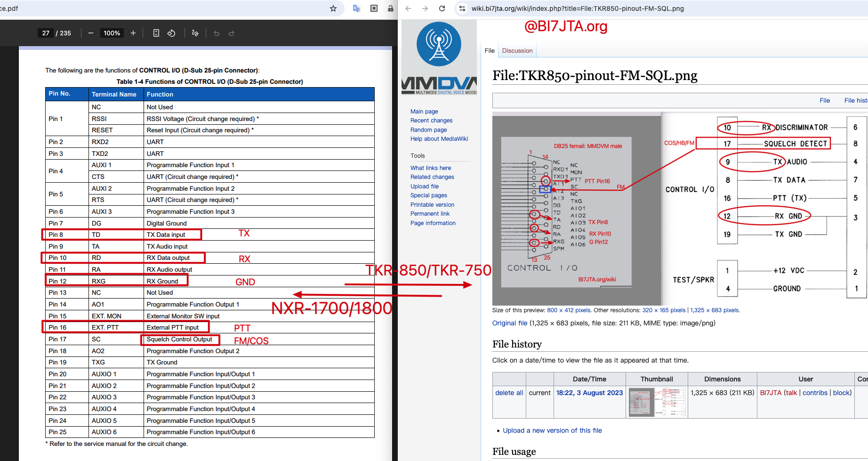This screenshot has width=868, height=461.
Task: Select the 'EXT. PTT' terminal name in the PDF
Action: (x=105, y=327)
